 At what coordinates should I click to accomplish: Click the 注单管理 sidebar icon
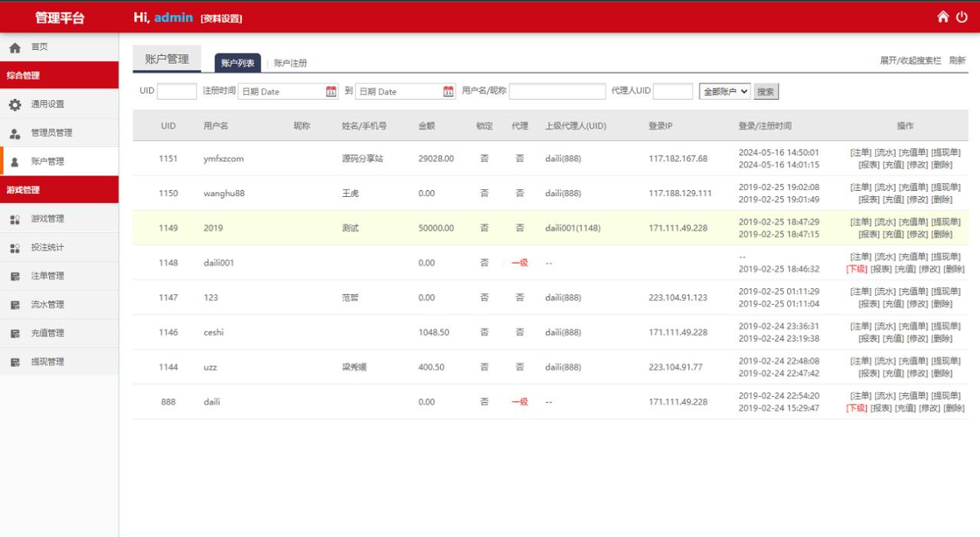15,277
